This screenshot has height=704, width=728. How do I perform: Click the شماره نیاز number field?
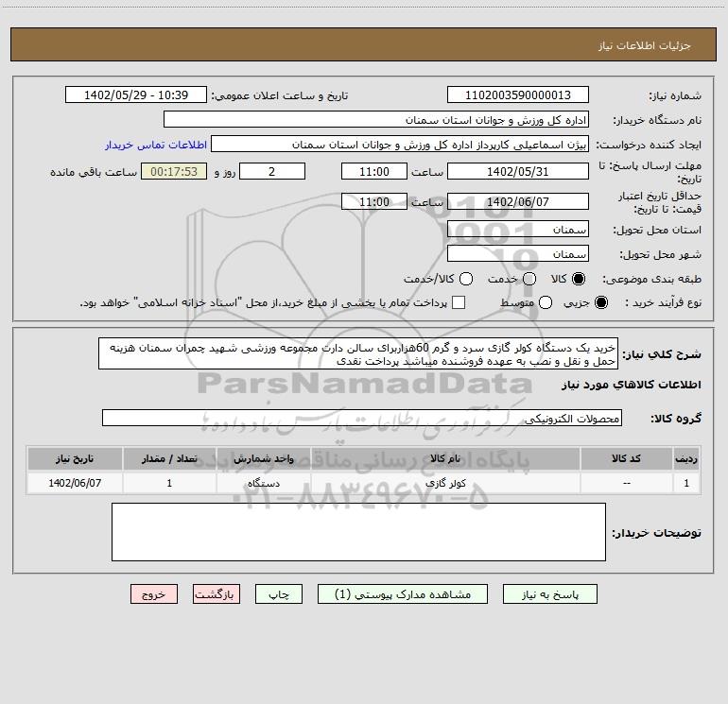[518, 95]
